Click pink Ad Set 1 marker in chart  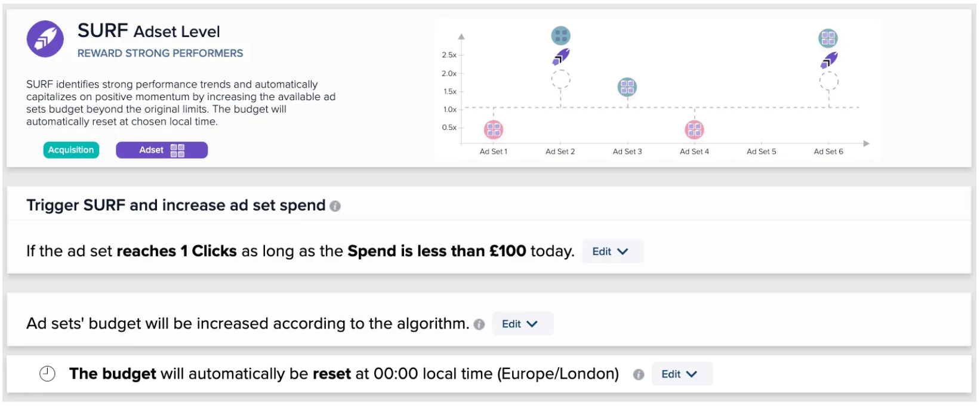[x=494, y=129]
